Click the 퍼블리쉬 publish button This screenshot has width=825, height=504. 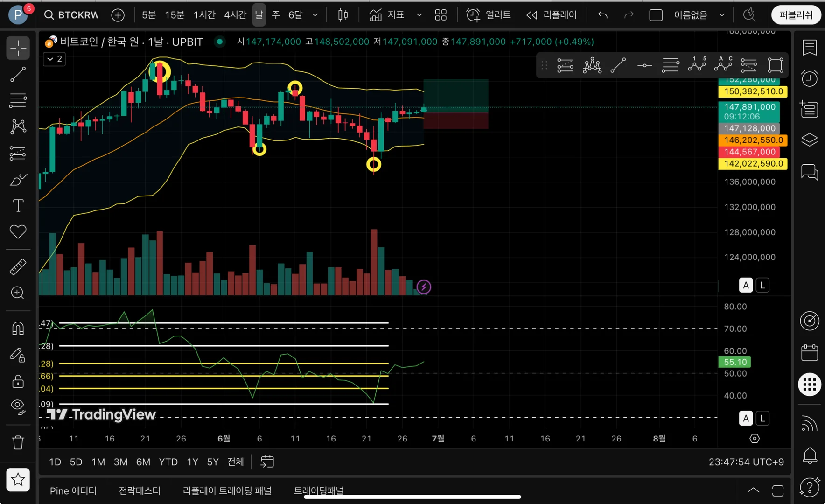pos(796,15)
